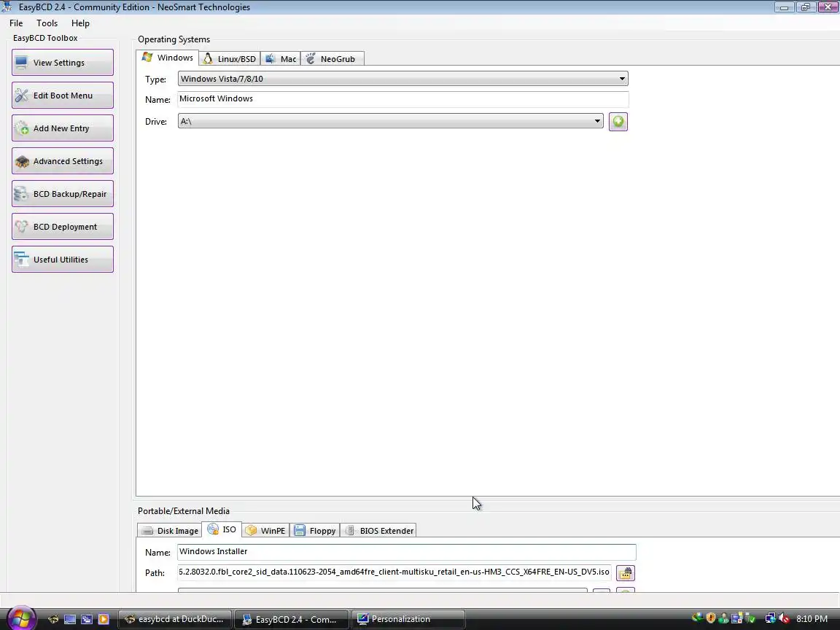Click the ISO Path text field
Image resolution: width=840 pixels, height=630 pixels.
394,572
